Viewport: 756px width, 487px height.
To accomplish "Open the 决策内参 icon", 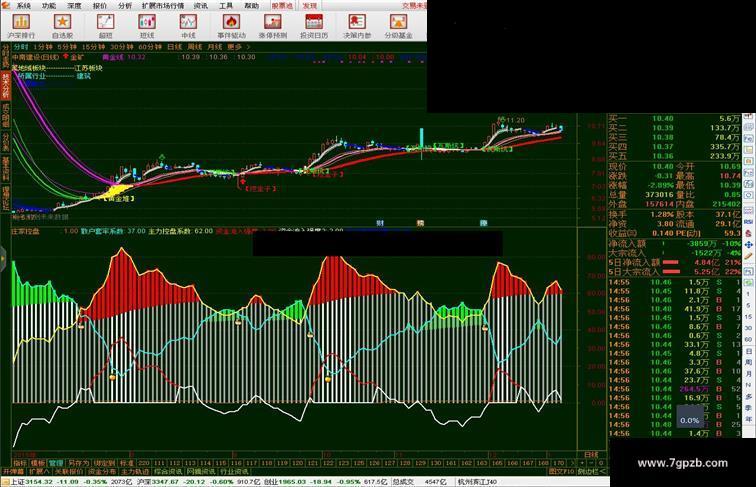I will tap(357, 22).
